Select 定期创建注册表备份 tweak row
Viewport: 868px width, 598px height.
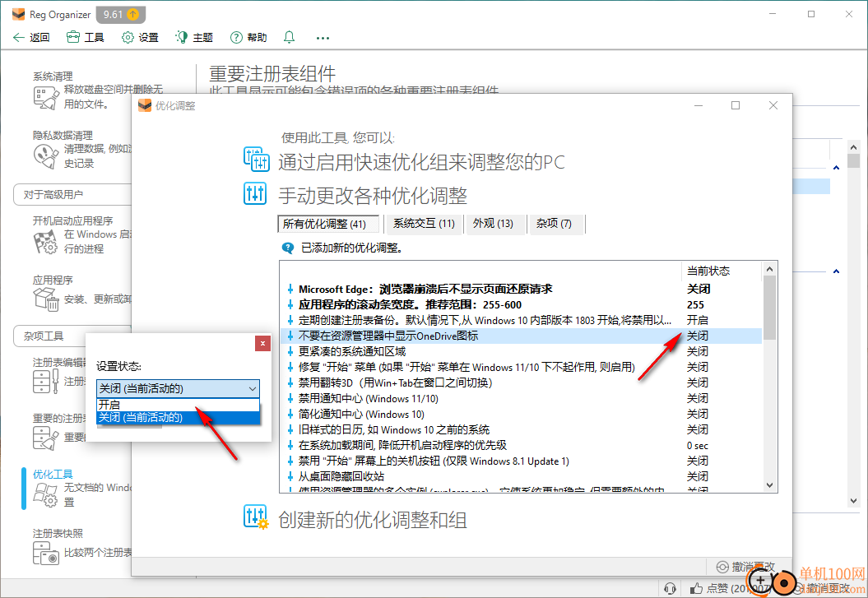[x=520, y=320]
